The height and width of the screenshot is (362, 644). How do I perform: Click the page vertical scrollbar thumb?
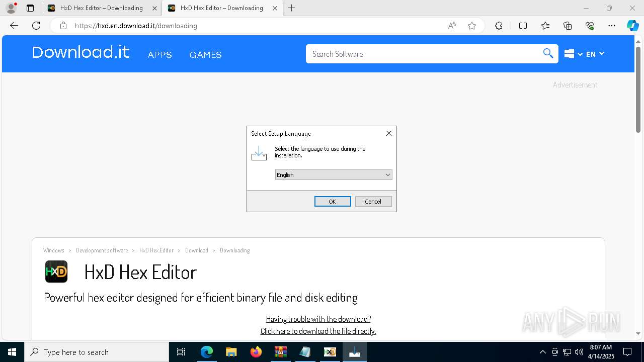[638, 89]
